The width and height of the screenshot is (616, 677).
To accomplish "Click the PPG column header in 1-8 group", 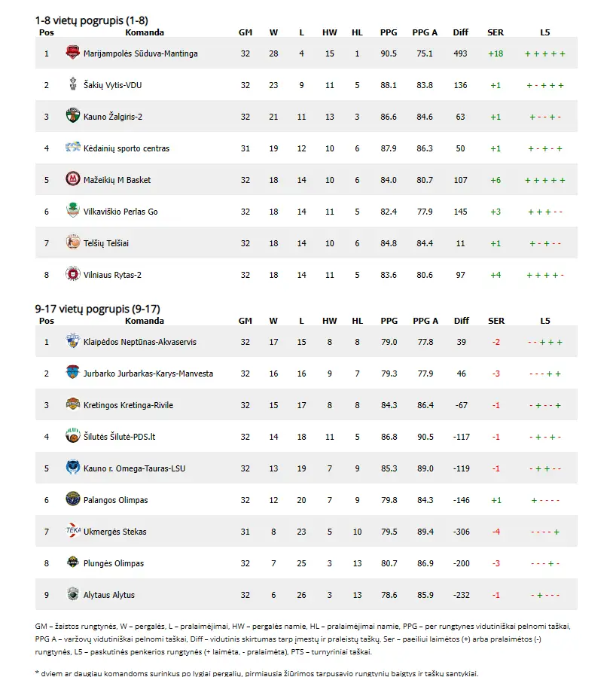I will pyautogui.click(x=389, y=32).
